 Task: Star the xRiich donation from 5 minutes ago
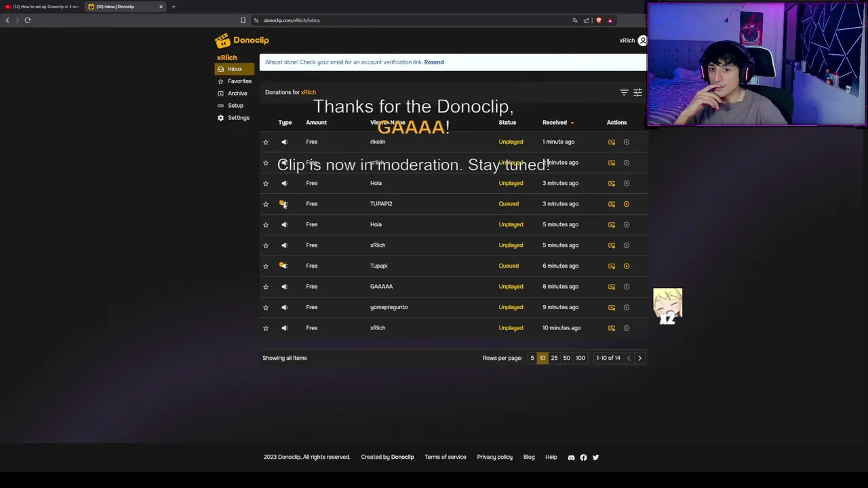click(x=266, y=245)
